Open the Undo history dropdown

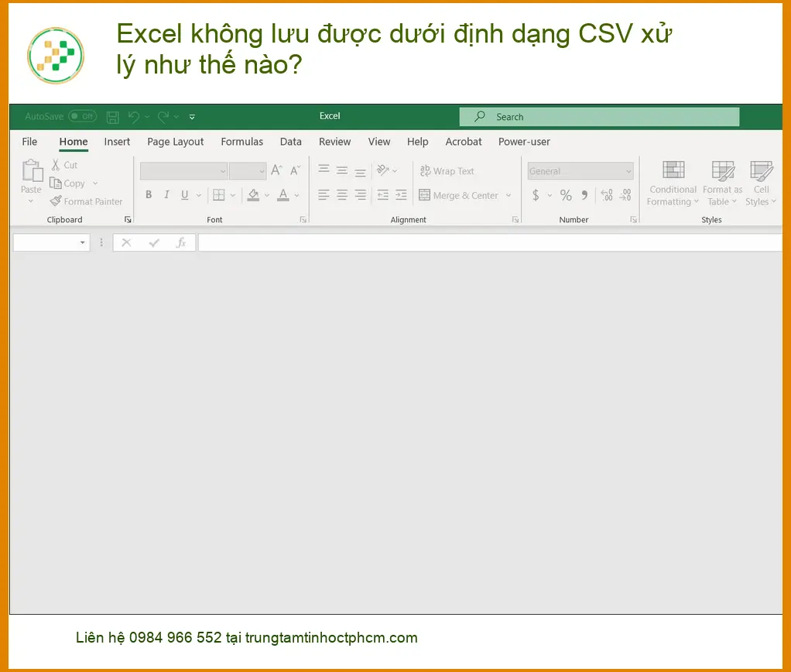pyautogui.click(x=147, y=117)
